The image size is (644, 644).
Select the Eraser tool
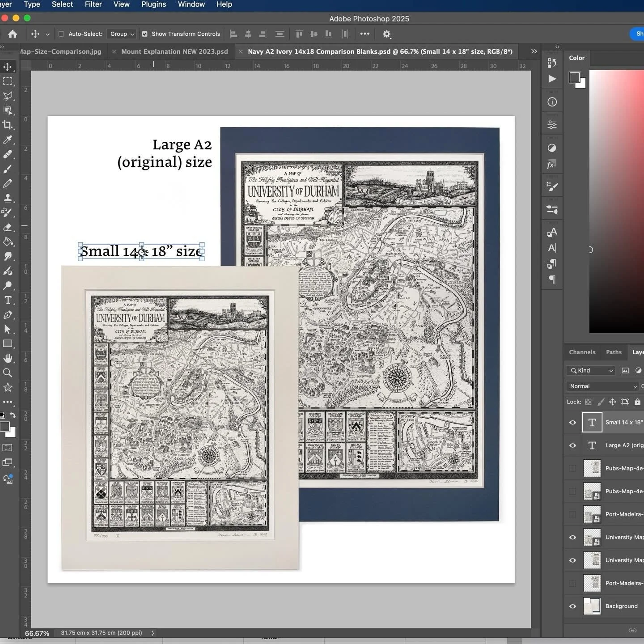(8, 227)
